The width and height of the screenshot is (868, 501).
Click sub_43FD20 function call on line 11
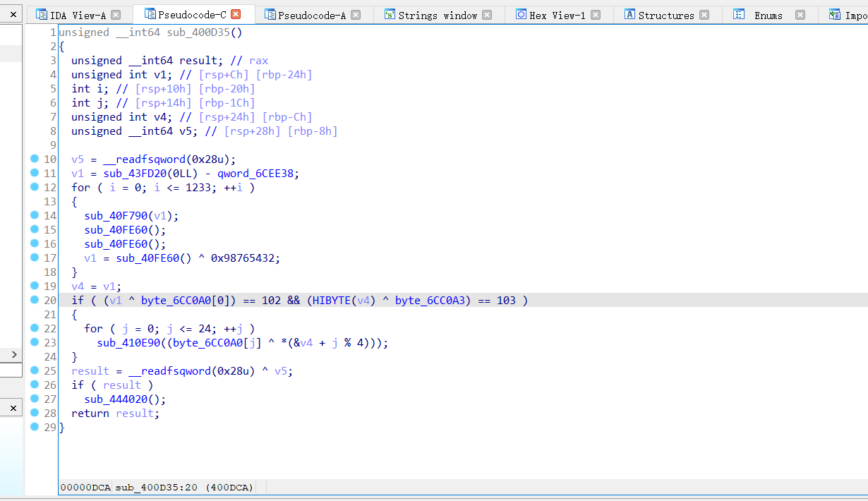click(134, 174)
